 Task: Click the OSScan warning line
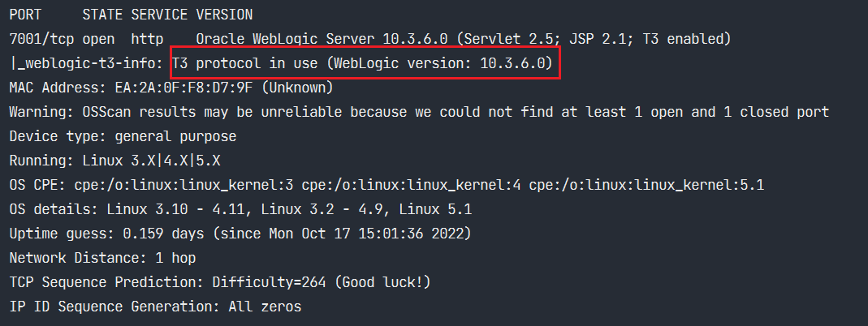pyautogui.click(x=418, y=112)
